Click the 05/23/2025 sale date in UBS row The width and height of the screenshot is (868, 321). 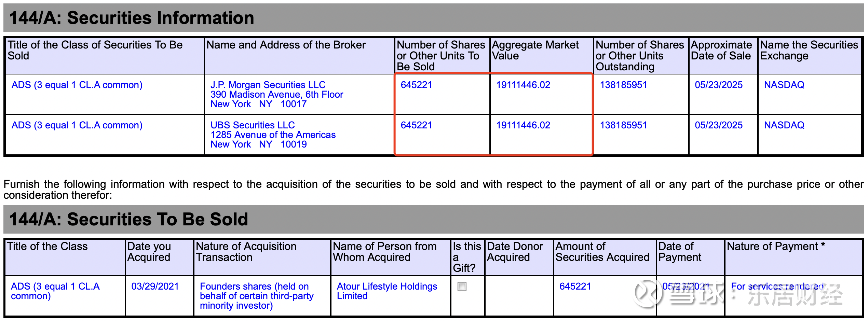pyautogui.click(x=718, y=125)
